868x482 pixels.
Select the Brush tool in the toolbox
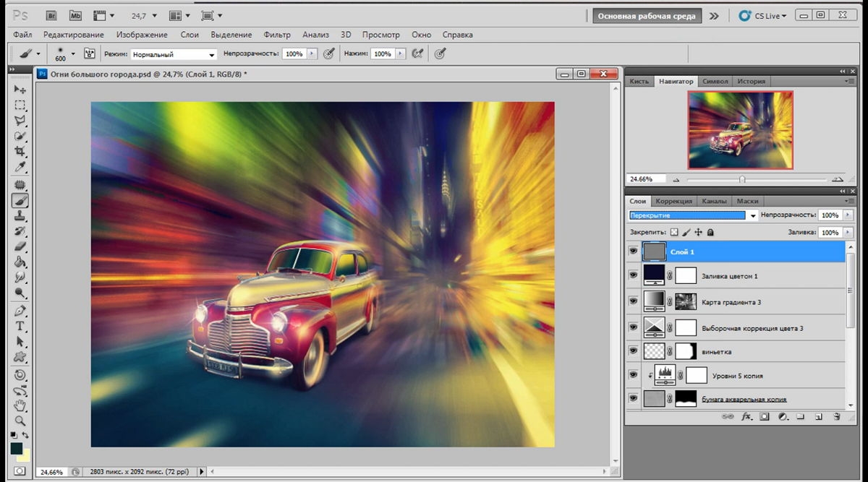pyautogui.click(x=20, y=200)
